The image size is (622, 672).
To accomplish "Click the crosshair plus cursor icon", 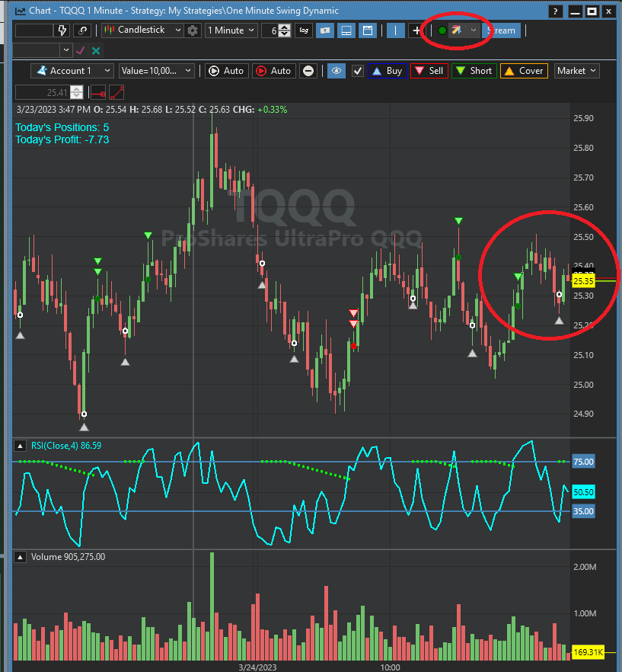I will [416, 30].
